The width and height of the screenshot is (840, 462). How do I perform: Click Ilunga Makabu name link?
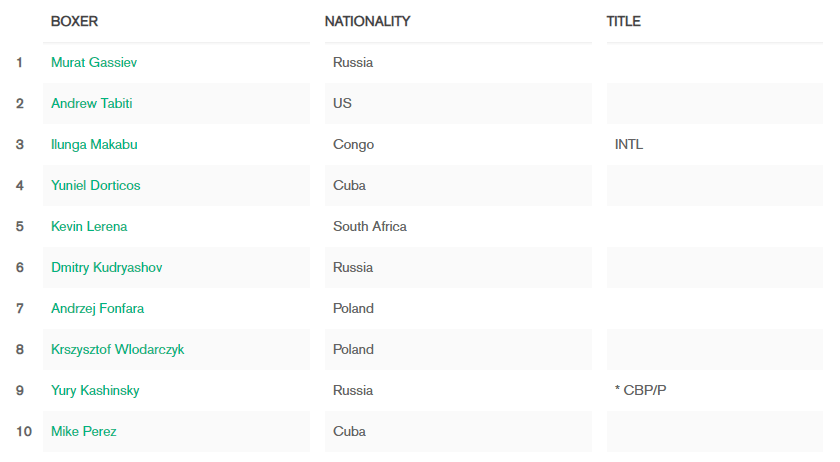(x=94, y=145)
